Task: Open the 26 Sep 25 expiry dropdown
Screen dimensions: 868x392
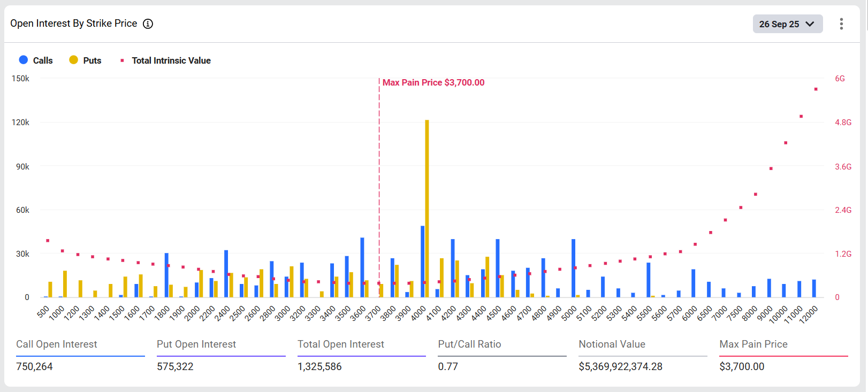Action: point(787,24)
